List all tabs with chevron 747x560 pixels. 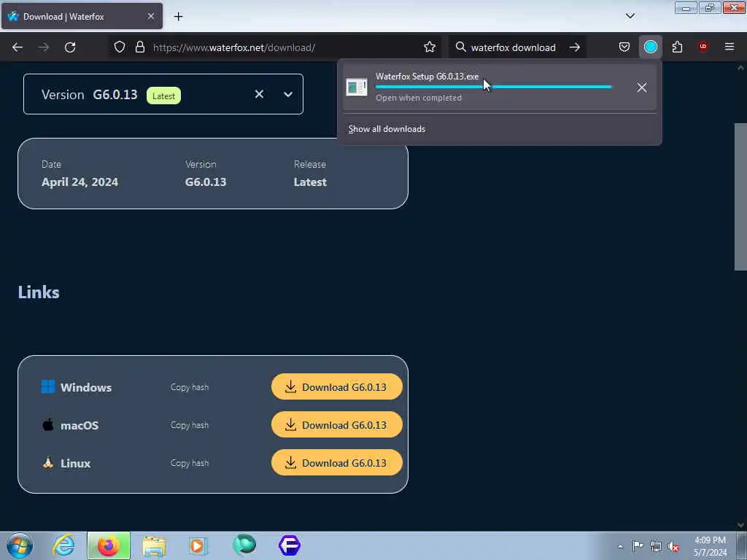pyautogui.click(x=630, y=16)
